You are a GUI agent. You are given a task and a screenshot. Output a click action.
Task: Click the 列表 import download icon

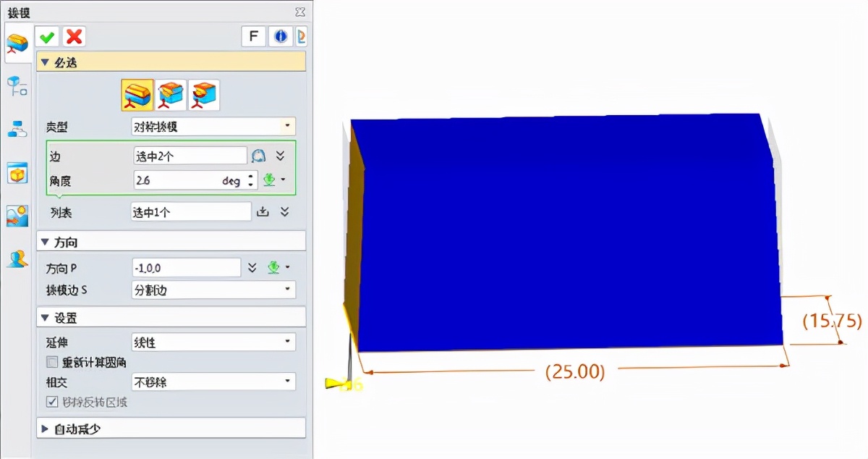pos(263,211)
